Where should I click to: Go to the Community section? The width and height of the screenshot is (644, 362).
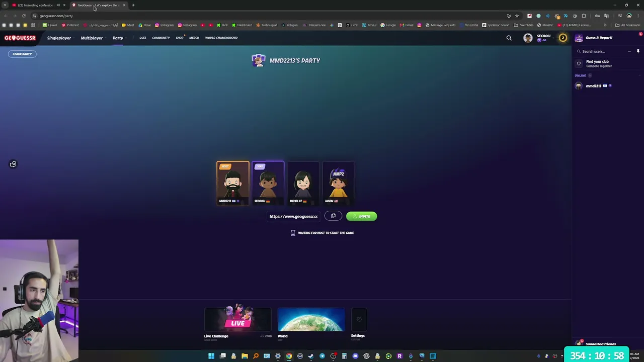click(161, 38)
